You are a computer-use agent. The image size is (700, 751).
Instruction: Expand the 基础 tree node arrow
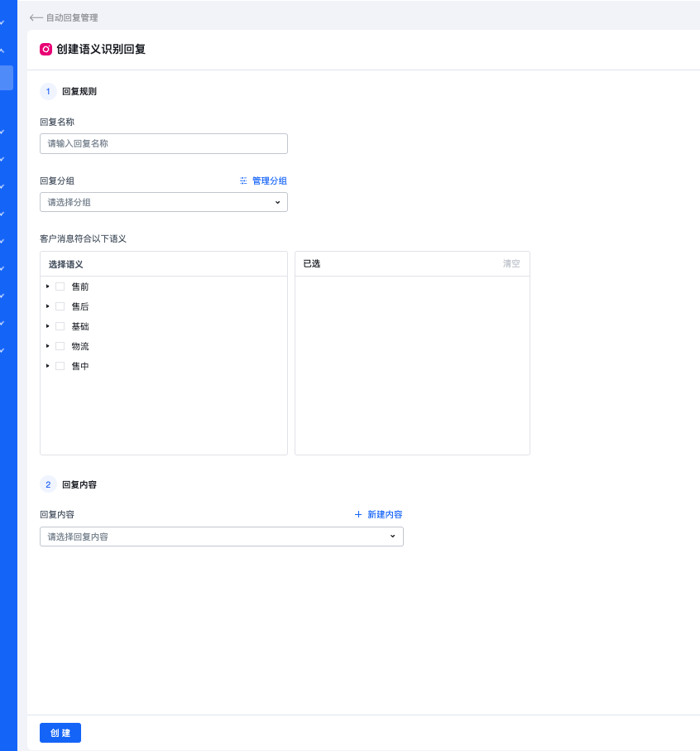(x=47, y=326)
